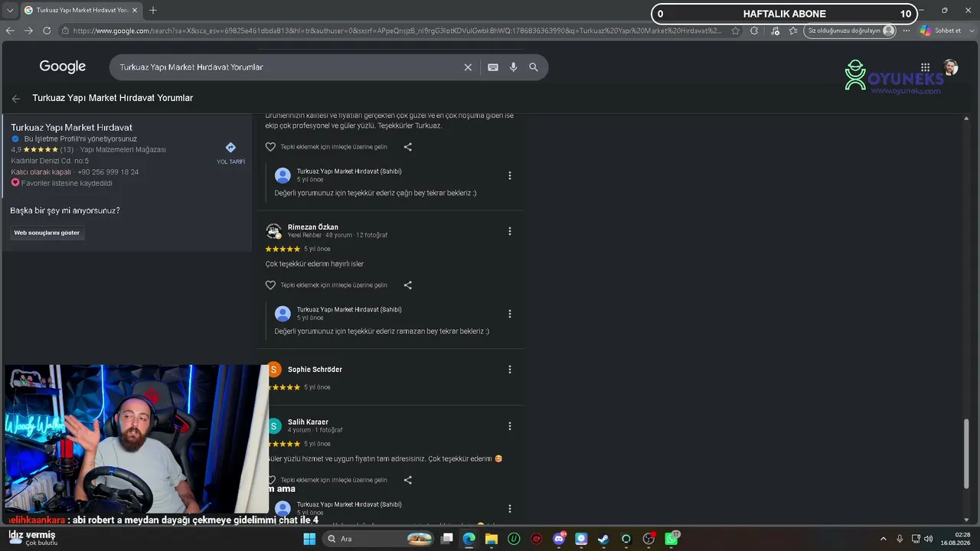Launch Steam from the taskbar

[603, 539]
